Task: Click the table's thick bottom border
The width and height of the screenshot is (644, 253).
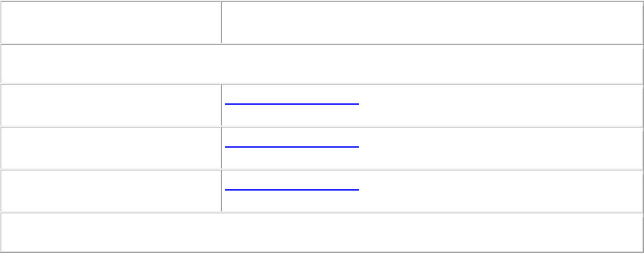Action: click(x=322, y=252)
